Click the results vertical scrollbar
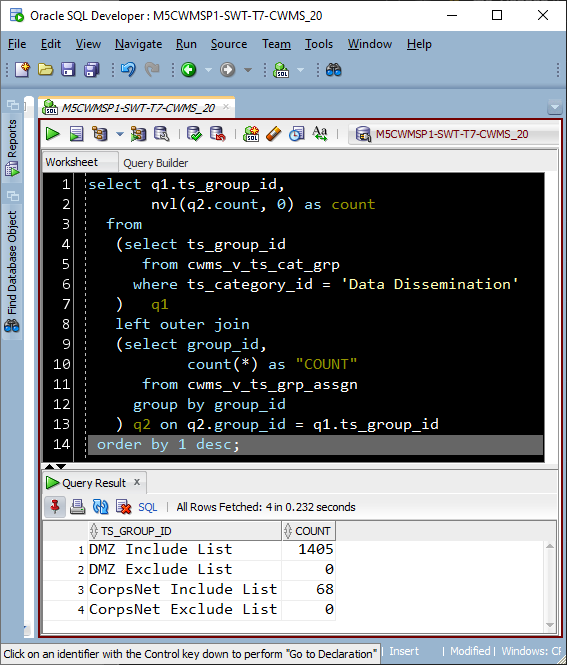Image resolution: width=567 pixels, height=665 pixels. pos(550,585)
